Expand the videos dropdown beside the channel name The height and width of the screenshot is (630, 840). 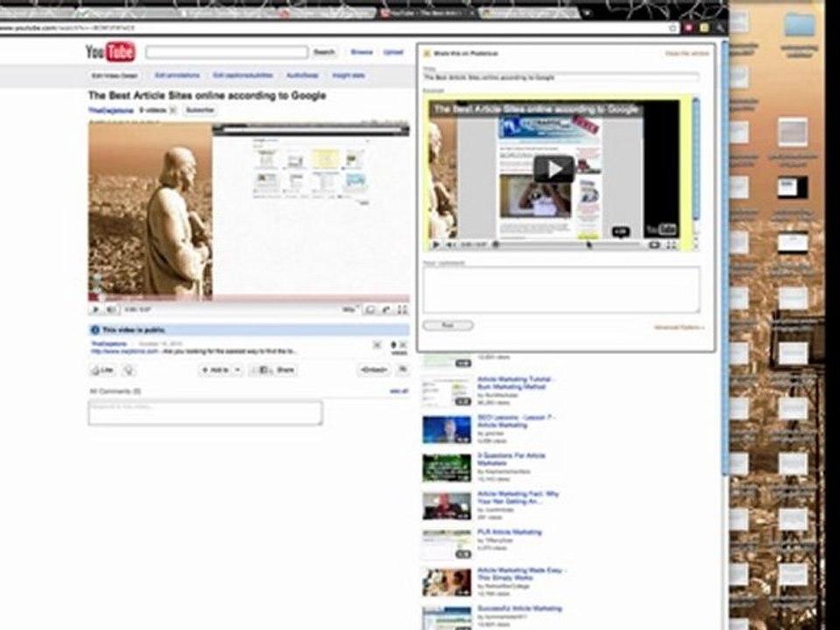pos(173,110)
